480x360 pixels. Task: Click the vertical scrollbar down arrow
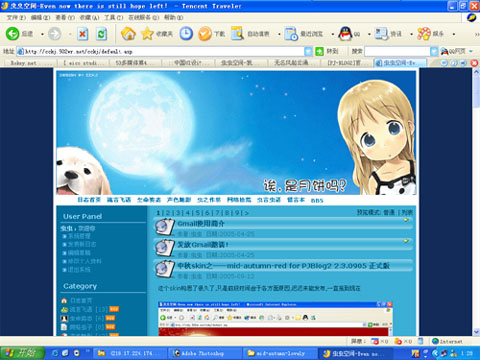tap(476, 332)
